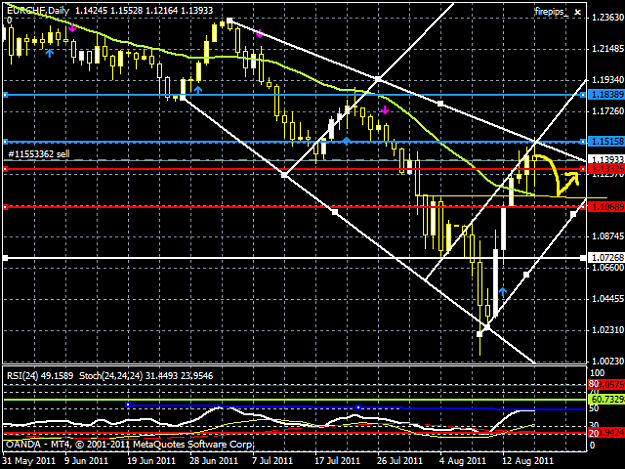Select the left handle of 1.18389 line
This screenshot has width=625, height=469.
point(5,95)
